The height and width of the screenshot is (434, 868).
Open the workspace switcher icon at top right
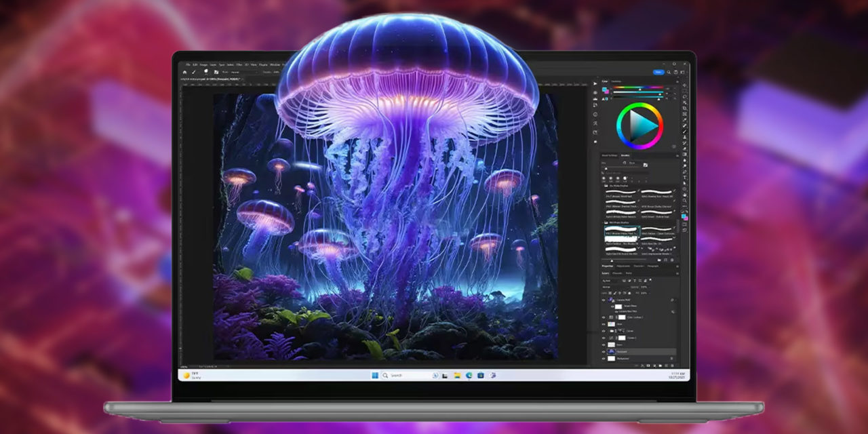click(682, 72)
